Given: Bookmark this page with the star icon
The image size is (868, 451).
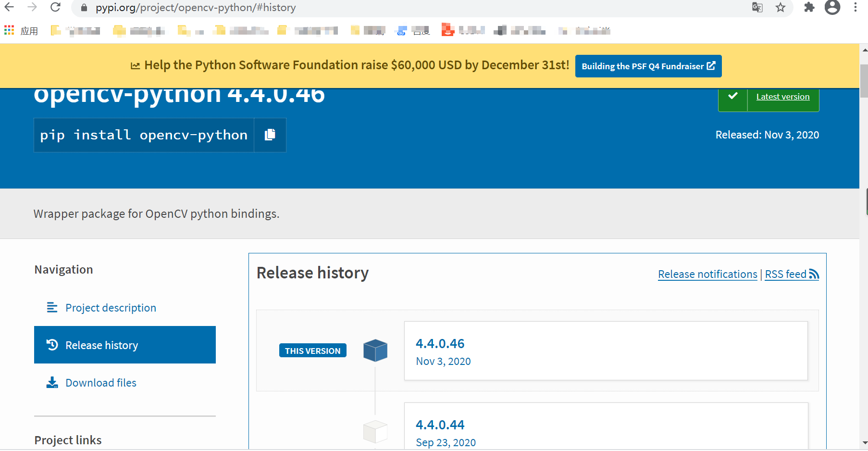Looking at the screenshot, I should point(780,8).
